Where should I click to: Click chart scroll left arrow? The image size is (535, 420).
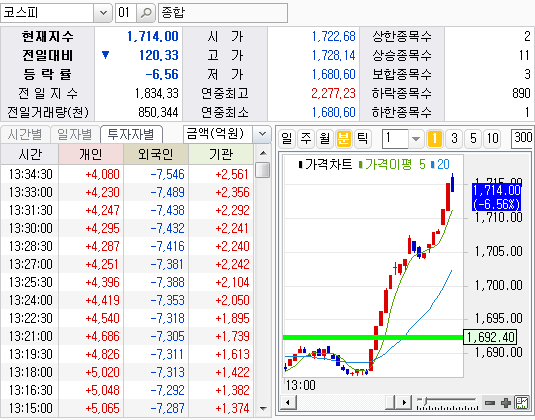[x=288, y=402]
